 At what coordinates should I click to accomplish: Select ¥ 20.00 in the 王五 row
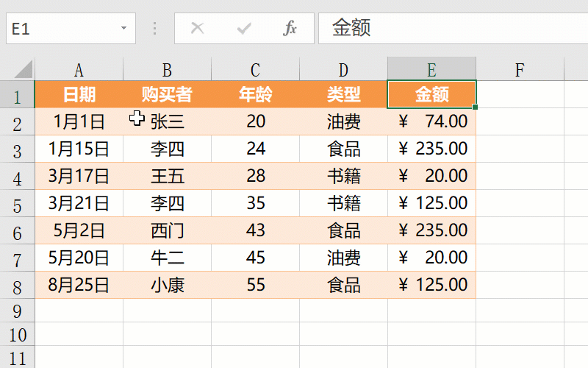point(431,176)
